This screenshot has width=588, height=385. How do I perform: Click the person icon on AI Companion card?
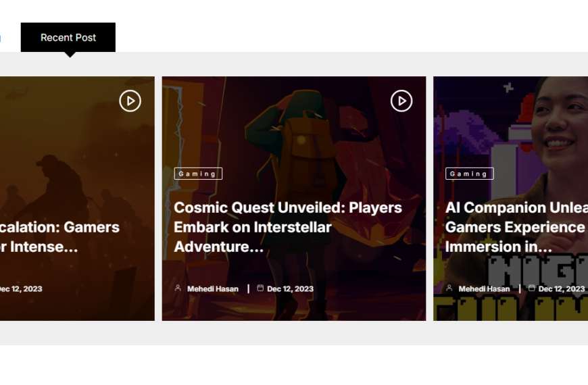click(449, 288)
